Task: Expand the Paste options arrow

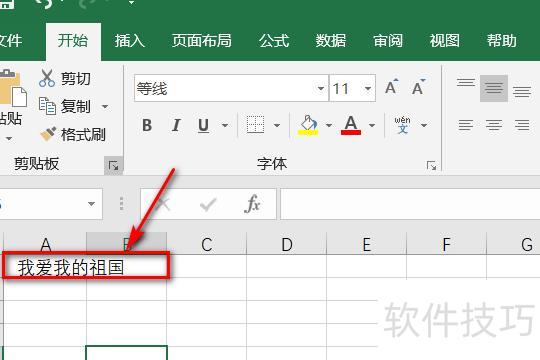Action: click(9, 139)
